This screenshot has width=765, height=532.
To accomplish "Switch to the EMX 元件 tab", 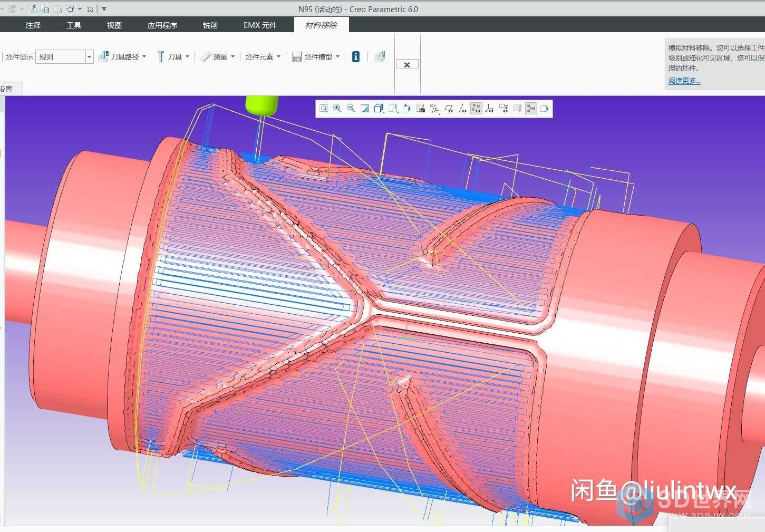I will tap(260, 25).
